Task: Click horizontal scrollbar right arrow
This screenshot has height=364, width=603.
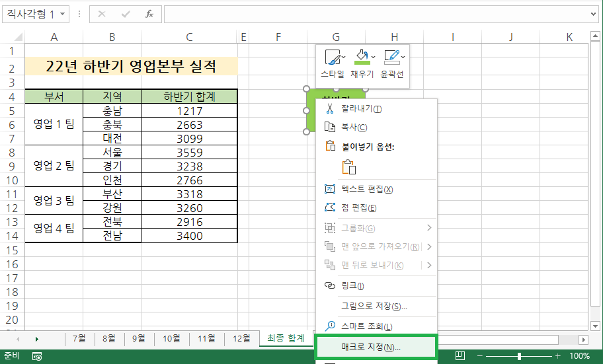Action: click(x=584, y=340)
